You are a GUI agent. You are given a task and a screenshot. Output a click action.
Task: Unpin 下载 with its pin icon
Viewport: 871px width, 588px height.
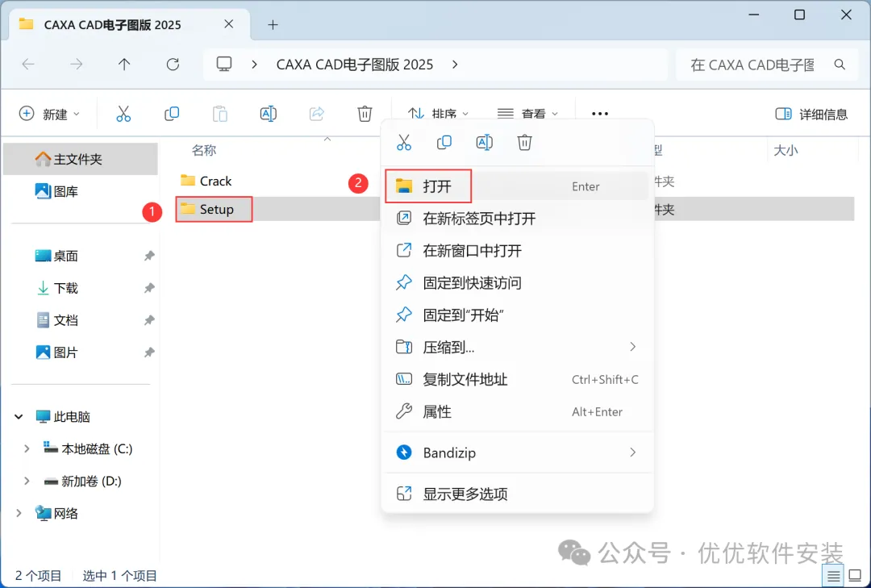[x=149, y=288]
